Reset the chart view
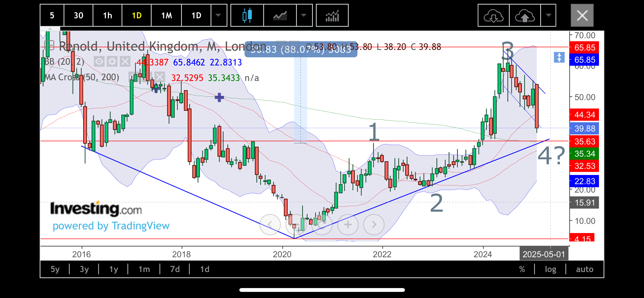The width and height of the screenshot is (644, 298). point(322,225)
